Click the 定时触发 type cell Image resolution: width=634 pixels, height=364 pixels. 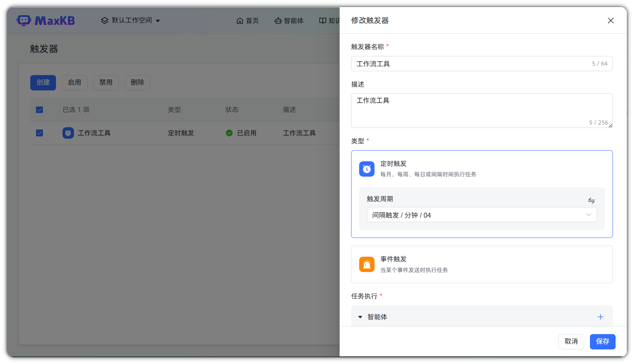(x=181, y=133)
